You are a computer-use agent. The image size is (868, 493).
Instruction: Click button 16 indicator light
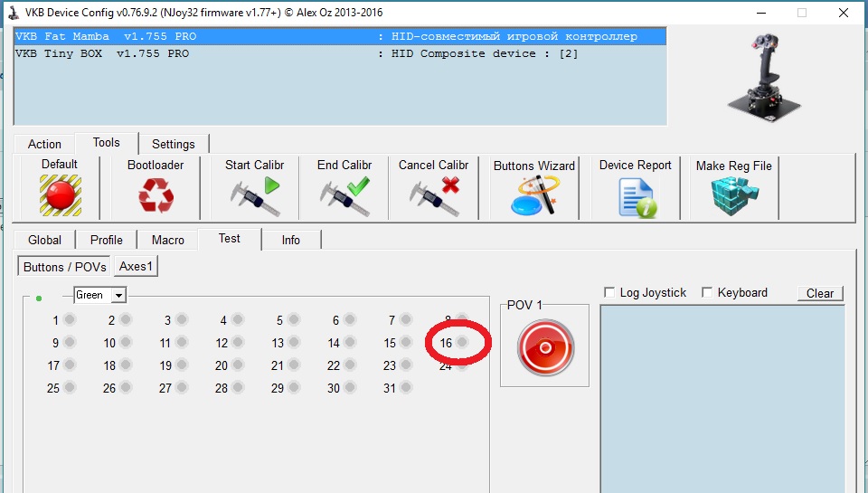462,343
